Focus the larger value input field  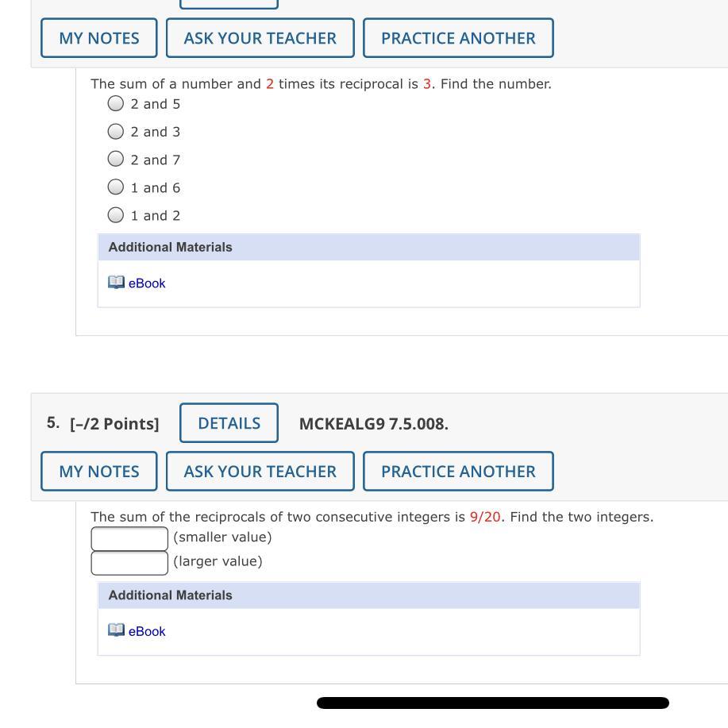point(129,563)
